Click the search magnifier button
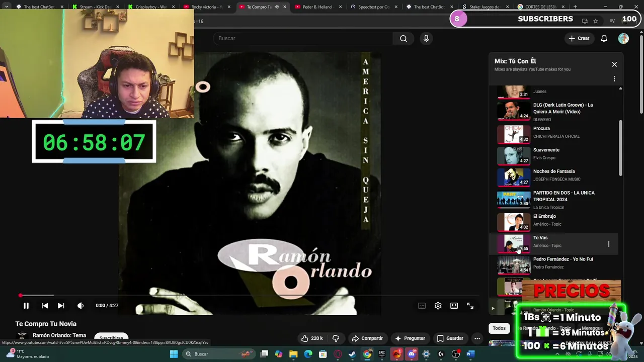 coord(404,38)
